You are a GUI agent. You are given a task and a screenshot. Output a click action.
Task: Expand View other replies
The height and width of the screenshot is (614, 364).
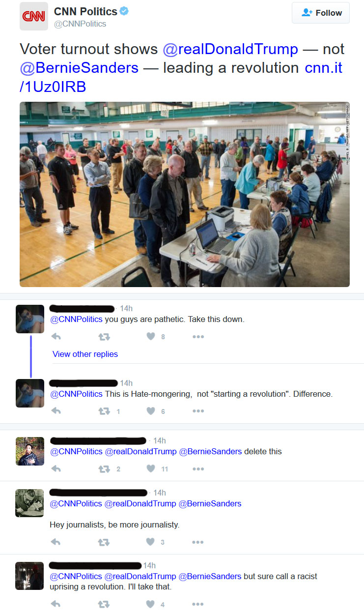pyautogui.click(x=85, y=354)
